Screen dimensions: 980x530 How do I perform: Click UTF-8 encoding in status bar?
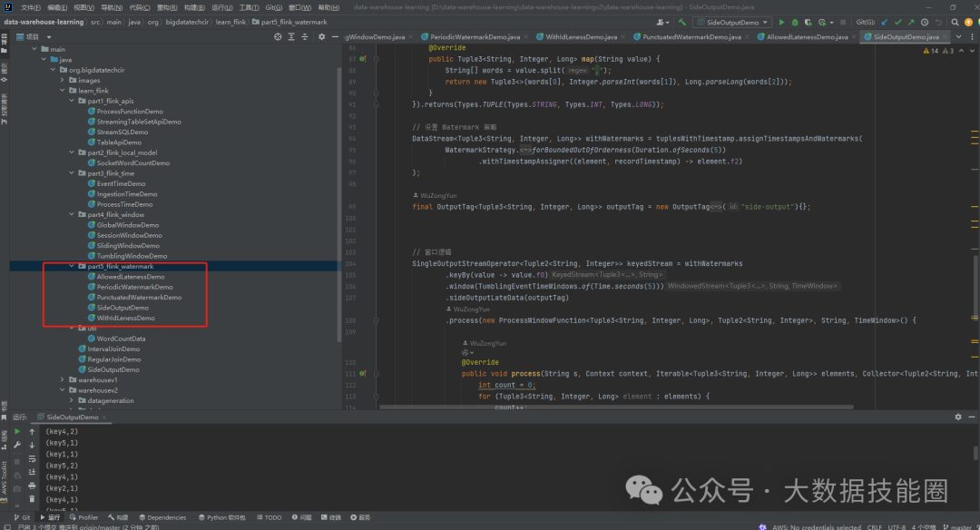click(897, 527)
